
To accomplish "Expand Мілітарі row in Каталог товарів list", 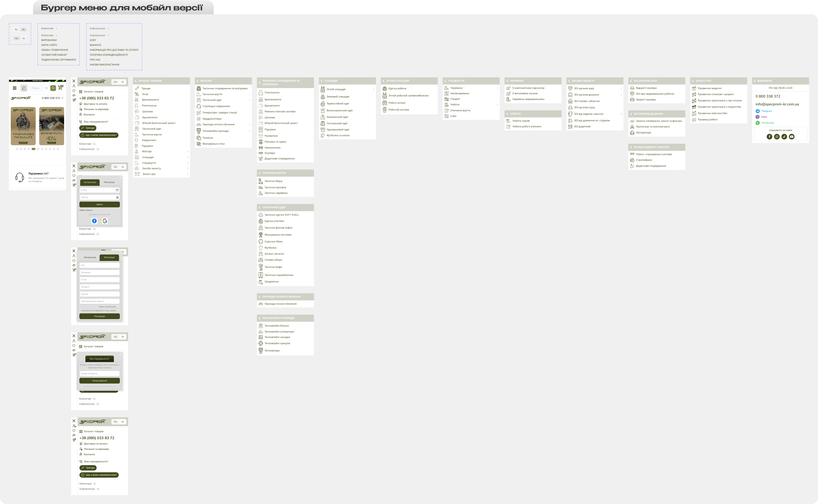I will pyautogui.click(x=188, y=151).
